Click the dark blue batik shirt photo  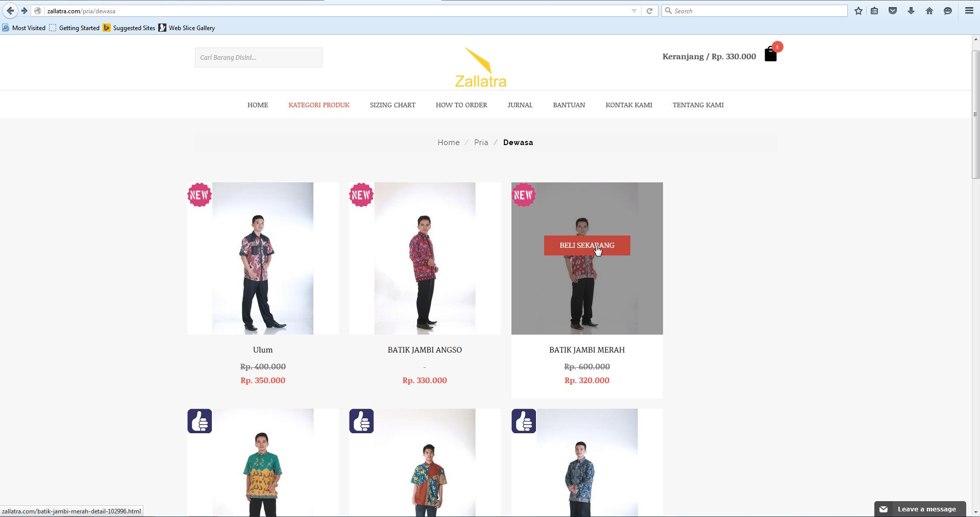pos(587,463)
